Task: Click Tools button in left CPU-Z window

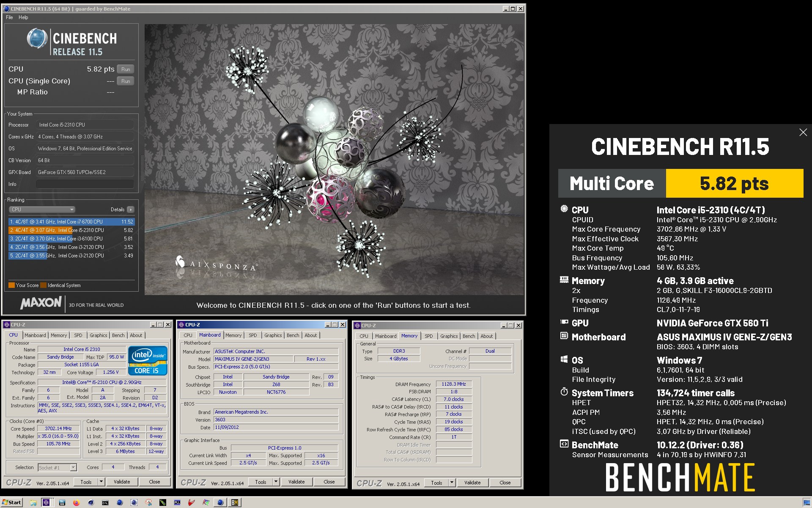Action: point(86,482)
